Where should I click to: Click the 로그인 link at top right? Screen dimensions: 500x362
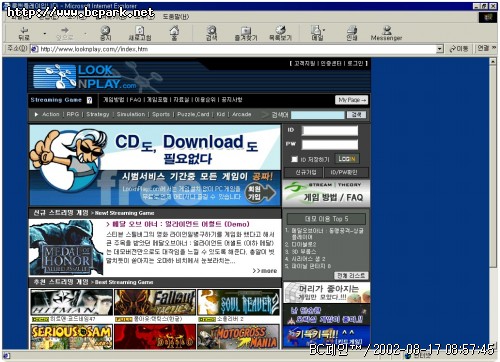point(355,63)
